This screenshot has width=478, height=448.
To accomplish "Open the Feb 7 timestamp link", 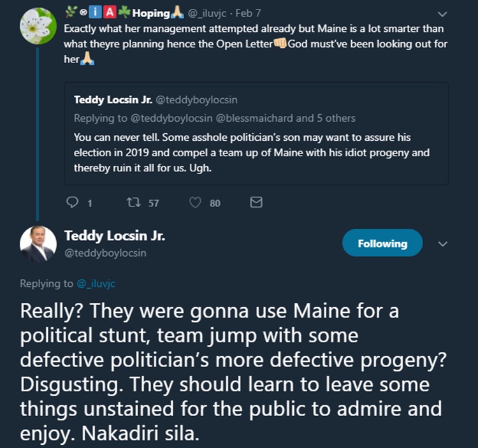I will pos(249,13).
